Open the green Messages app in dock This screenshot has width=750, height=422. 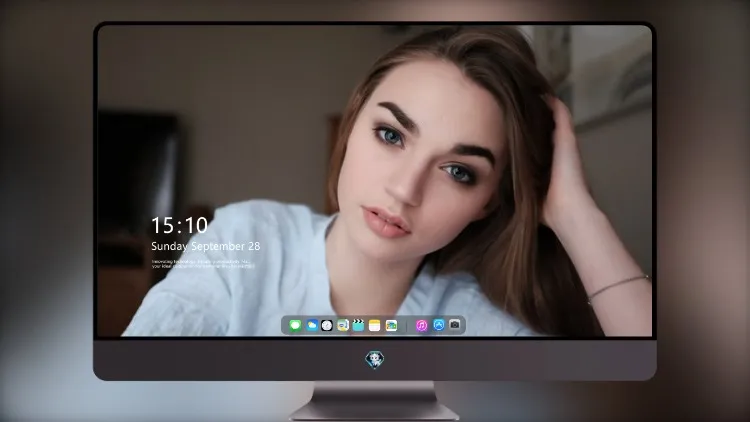pos(295,325)
